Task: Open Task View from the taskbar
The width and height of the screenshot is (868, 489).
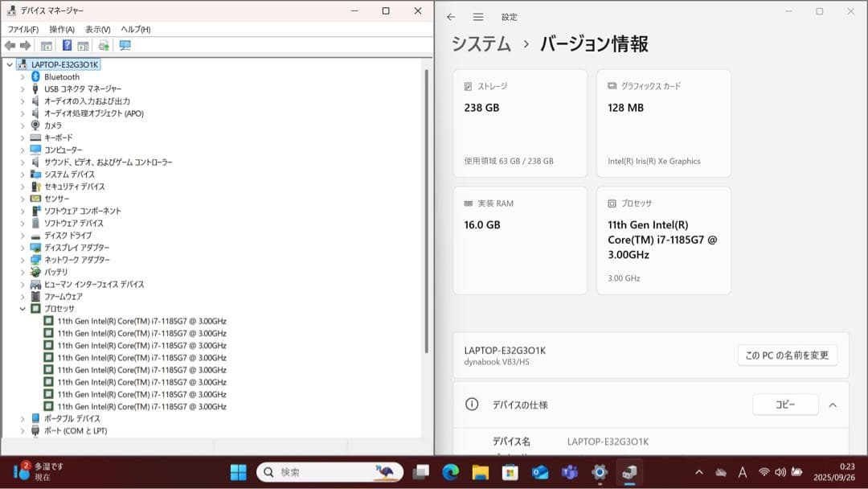Action: pyautogui.click(x=421, y=472)
